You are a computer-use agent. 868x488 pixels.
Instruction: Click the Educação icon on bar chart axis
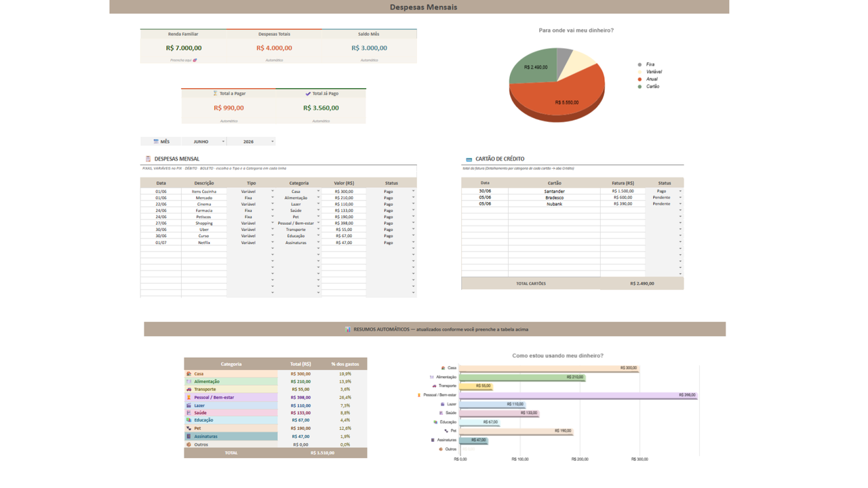coord(435,422)
